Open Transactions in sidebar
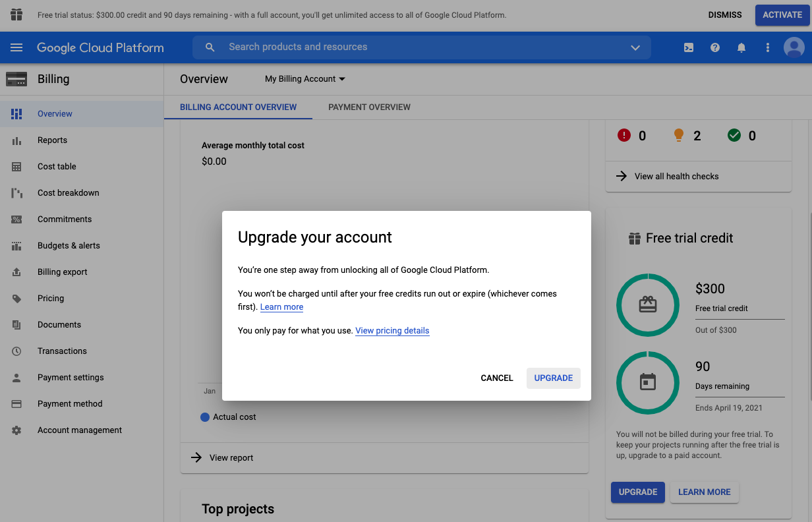 pyautogui.click(x=82, y=351)
